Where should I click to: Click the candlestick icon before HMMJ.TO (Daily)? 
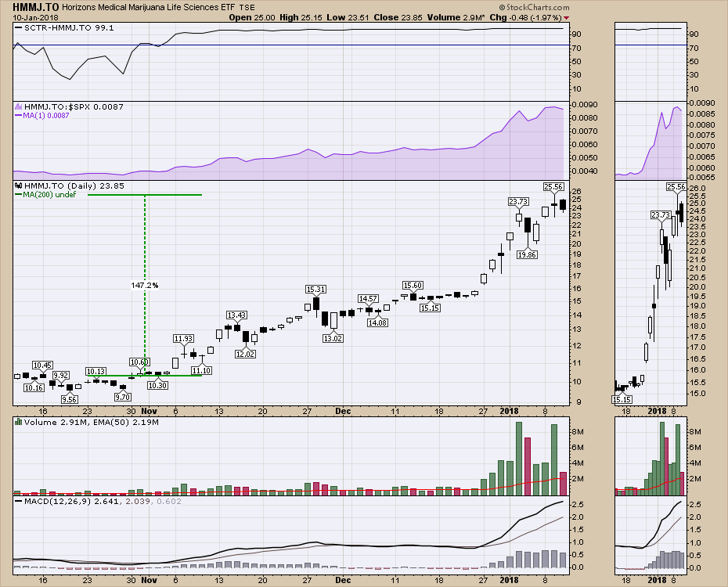[18, 186]
